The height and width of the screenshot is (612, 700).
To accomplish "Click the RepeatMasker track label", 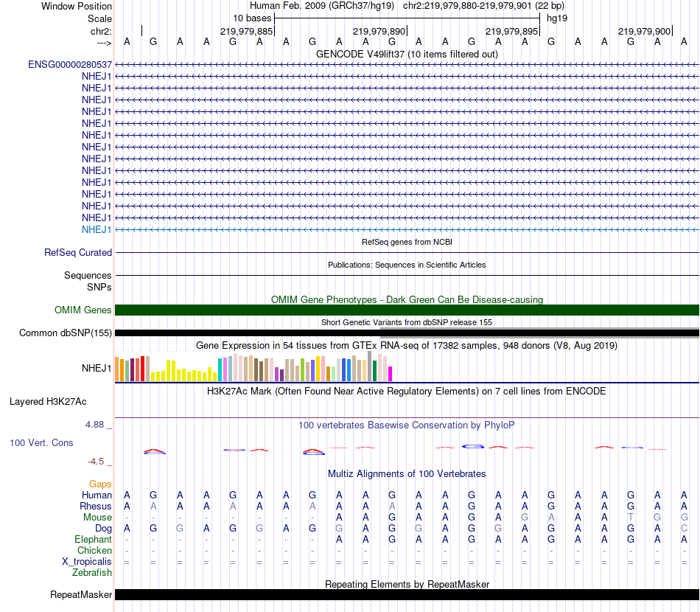I will pyautogui.click(x=81, y=594).
